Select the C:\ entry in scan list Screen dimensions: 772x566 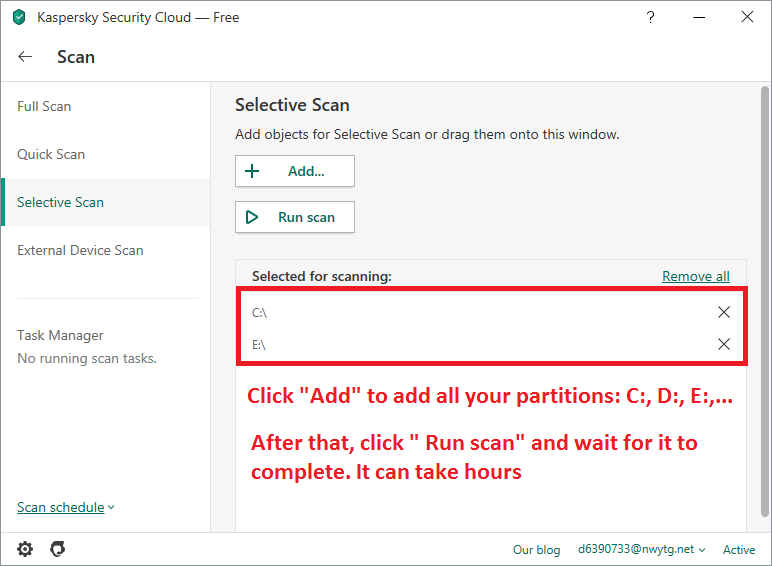point(260,312)
